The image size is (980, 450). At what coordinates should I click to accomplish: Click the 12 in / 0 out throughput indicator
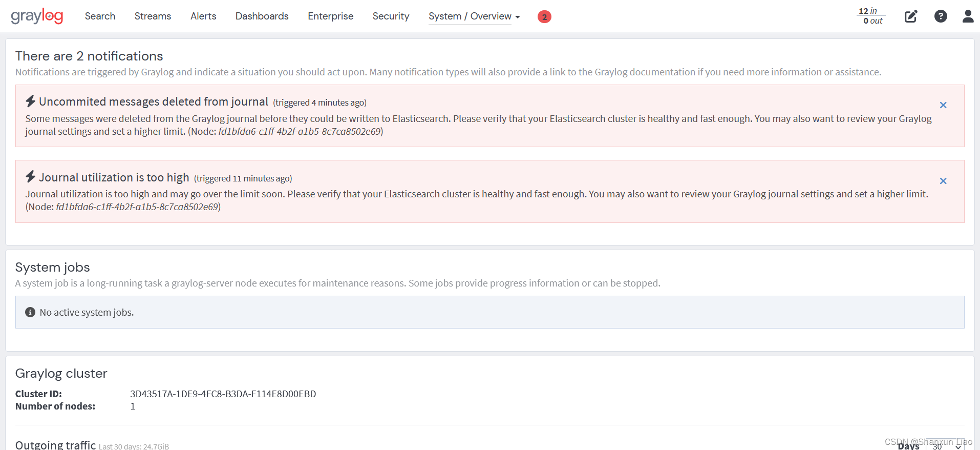pyautogui.click(x=871, y=16)
